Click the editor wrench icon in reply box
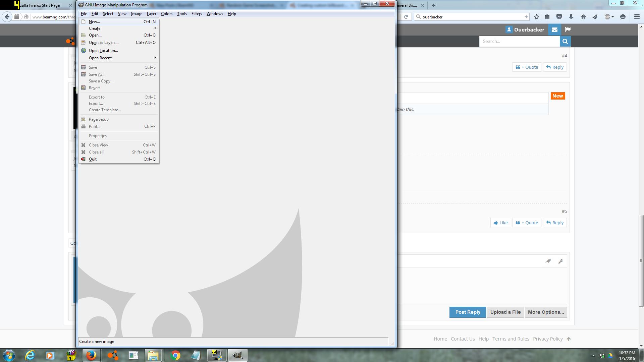 coord(560,261)
